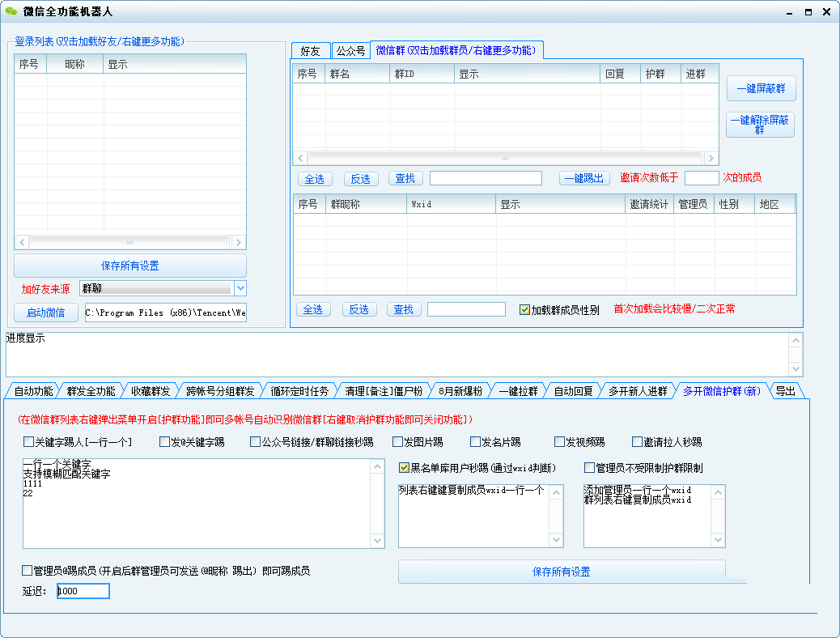The height and width of the screenshot is (638, 840).
Task: Click the group list scroll-left arrow
Action: (300, 158)
